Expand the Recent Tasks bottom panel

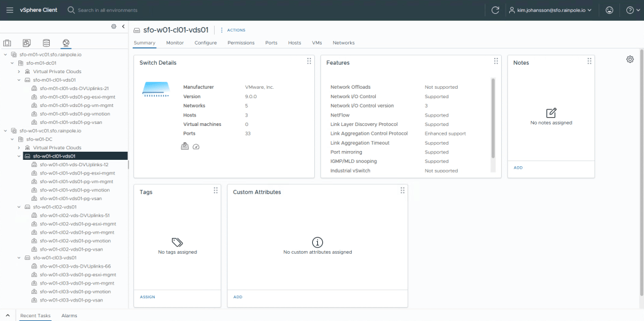point(8,315)
